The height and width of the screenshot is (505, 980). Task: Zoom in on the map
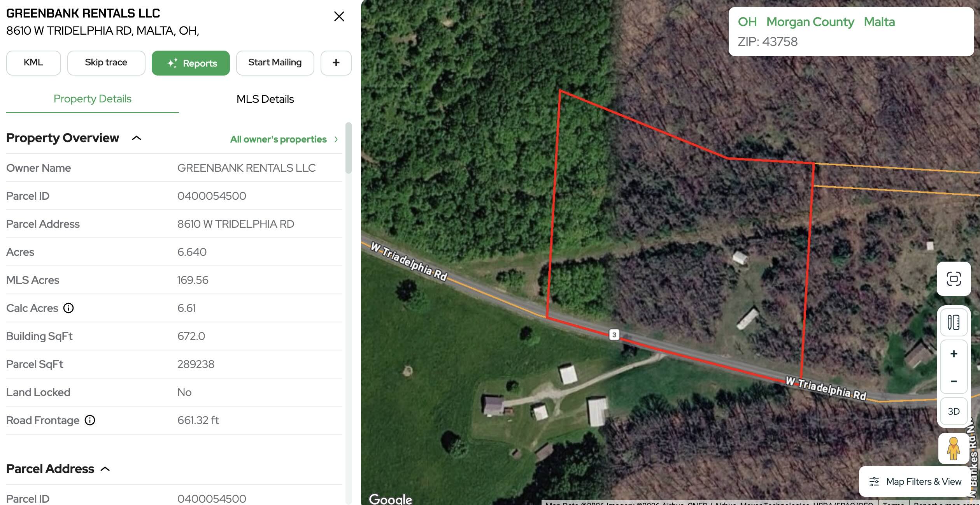pyautogui.click(x=954, y=354)
